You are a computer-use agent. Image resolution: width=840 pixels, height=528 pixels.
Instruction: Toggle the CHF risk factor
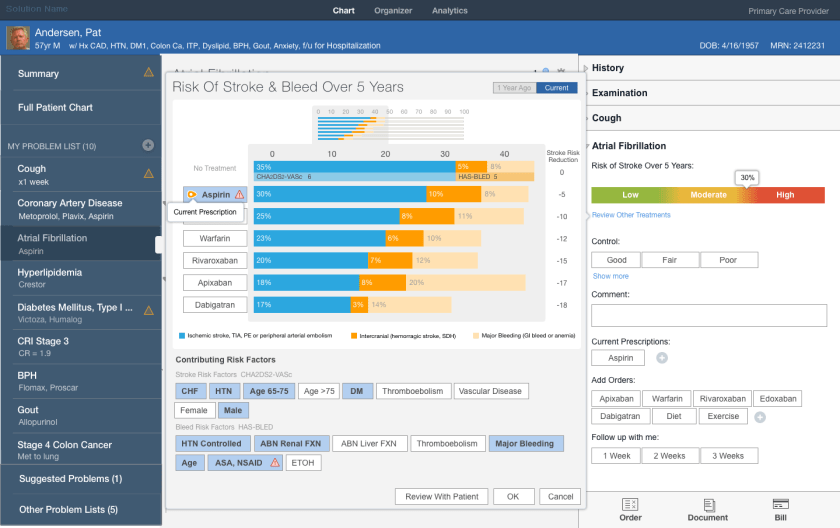click(189, 392)
